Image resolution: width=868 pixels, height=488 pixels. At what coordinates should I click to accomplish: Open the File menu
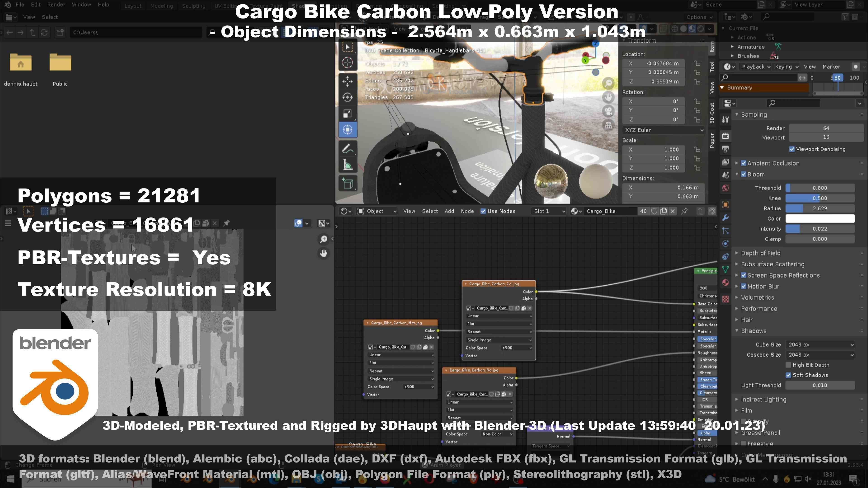(19, 5)
